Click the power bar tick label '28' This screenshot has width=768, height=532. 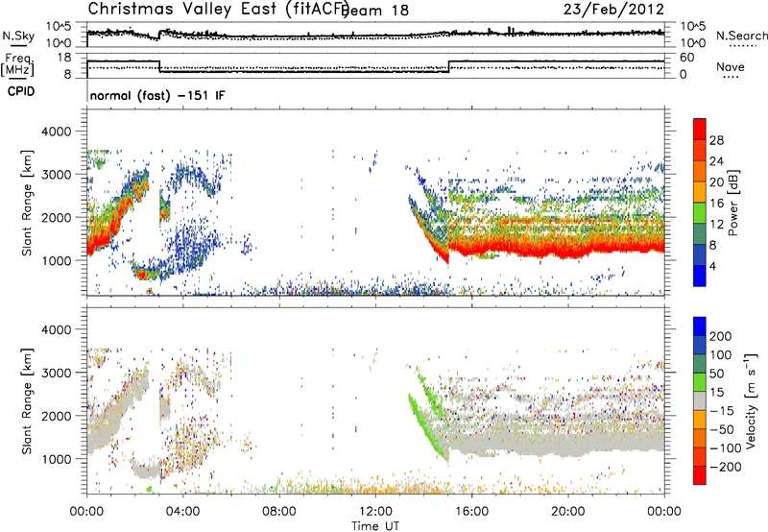[716, 140]
